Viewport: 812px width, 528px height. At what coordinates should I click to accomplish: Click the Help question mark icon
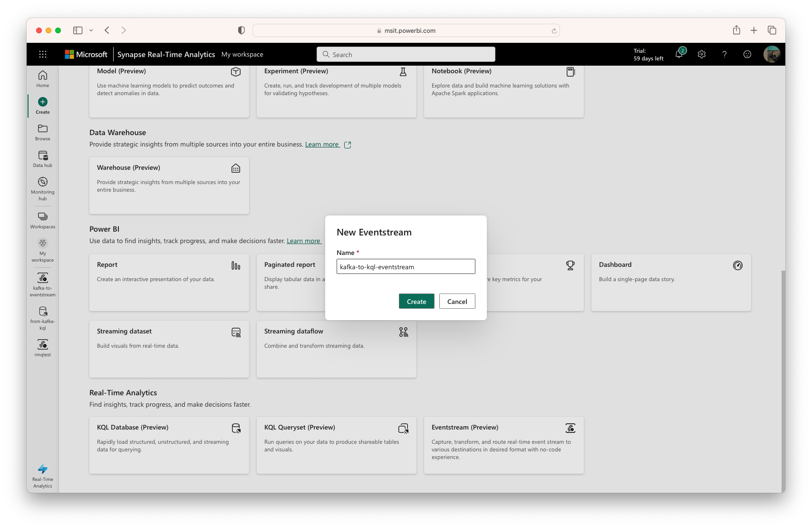tap(724, 54)
